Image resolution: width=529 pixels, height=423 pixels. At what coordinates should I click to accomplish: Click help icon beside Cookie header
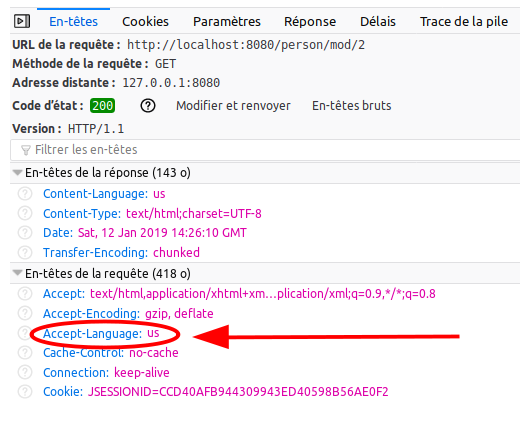coord(25,392)
